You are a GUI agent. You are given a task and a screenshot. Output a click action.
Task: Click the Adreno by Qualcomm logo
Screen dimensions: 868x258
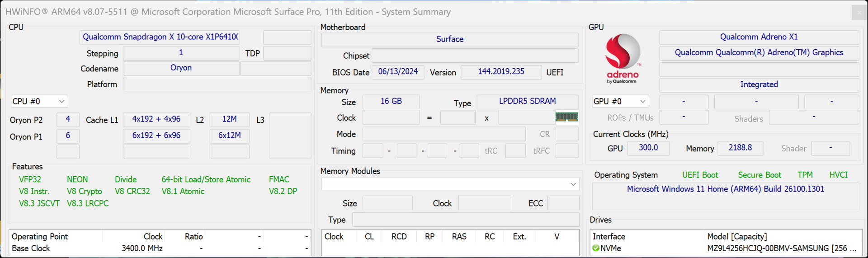click(x=623, y=59)
